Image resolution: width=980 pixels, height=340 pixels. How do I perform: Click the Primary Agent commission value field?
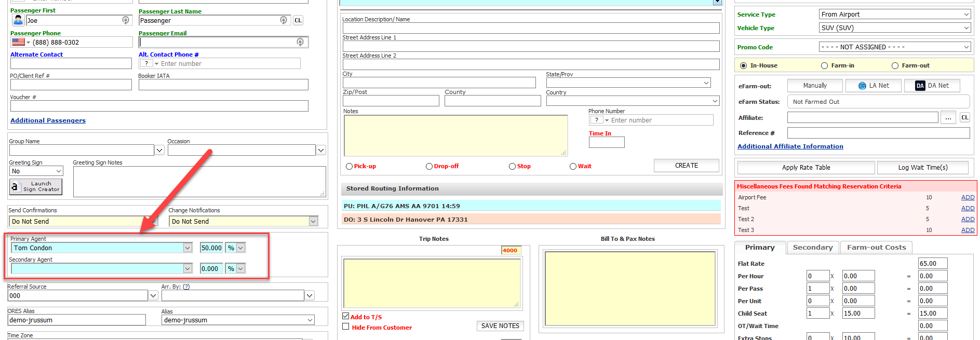(211, 248)
